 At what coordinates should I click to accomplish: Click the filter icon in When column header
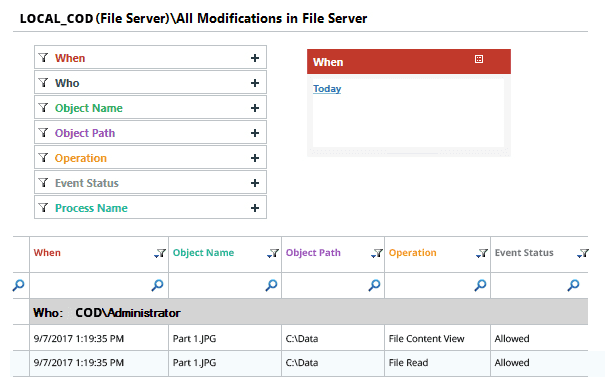coord(160,254)
